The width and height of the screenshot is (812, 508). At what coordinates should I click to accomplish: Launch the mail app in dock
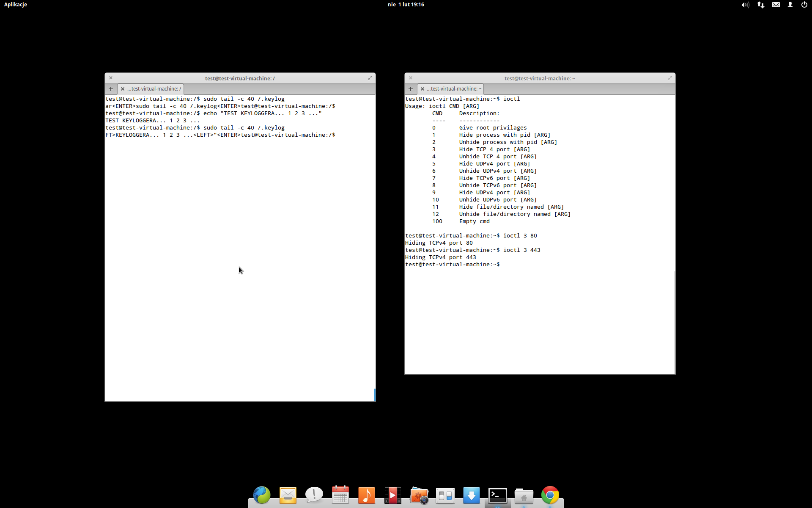(x=288, y=495)
